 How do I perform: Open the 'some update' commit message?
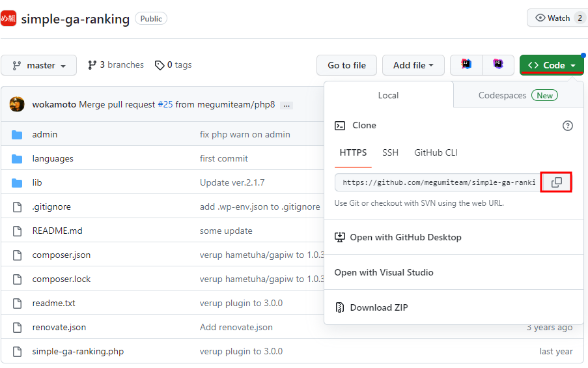point(226,231)
